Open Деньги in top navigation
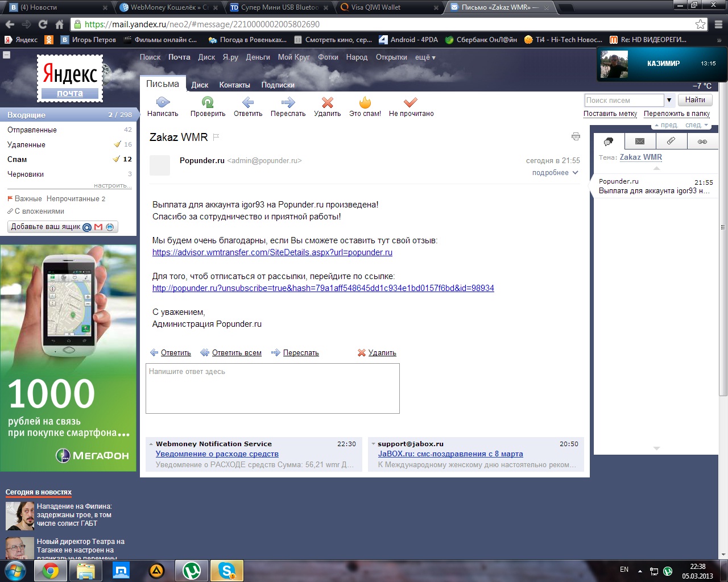The image size is (728, 582). pos(258,57)
